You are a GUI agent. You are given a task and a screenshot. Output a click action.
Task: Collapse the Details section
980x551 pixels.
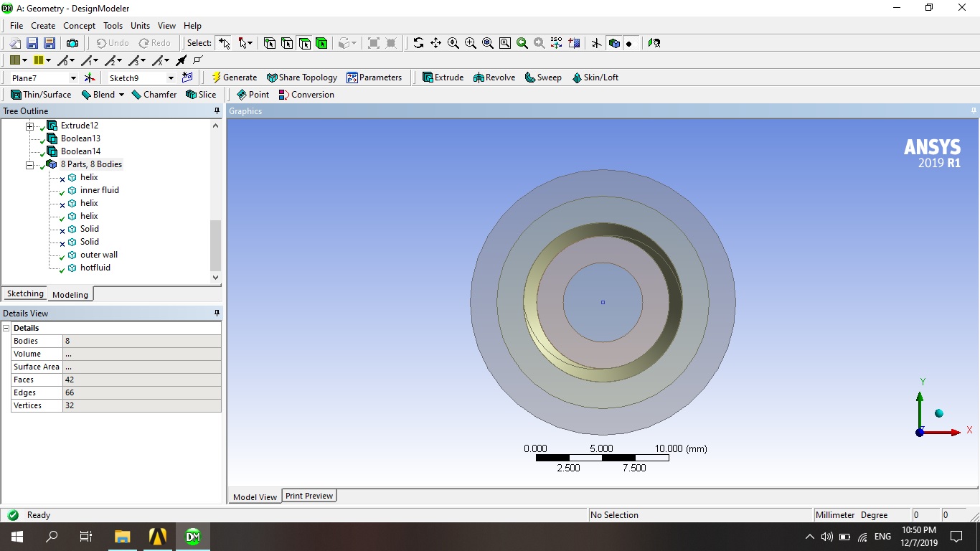[6, 328]
